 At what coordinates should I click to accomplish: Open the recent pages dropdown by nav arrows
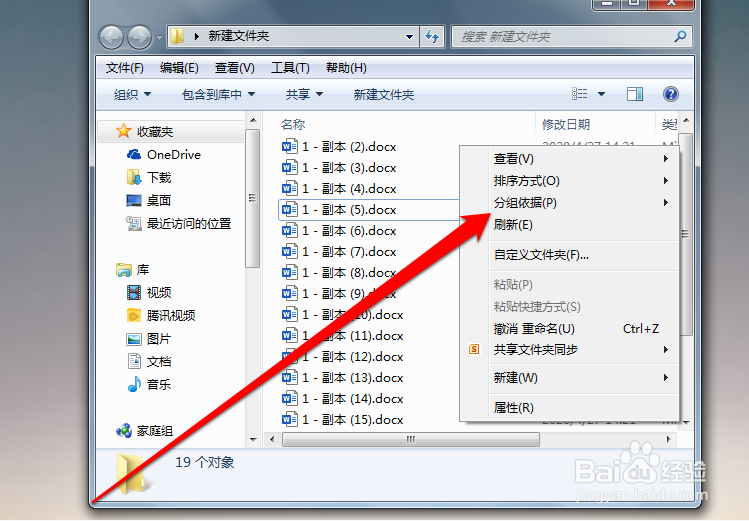pyautogui.click(x=159, y=37)
